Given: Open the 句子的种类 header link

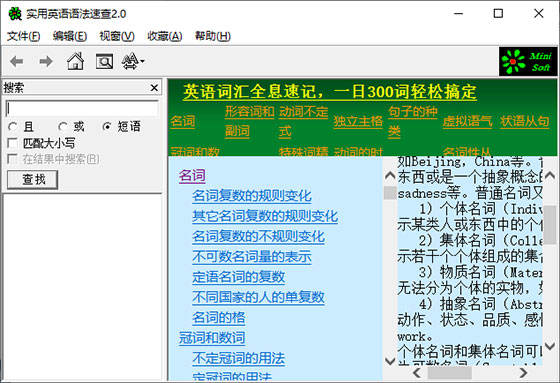Looking at the screenshot, I should [412, 121].
